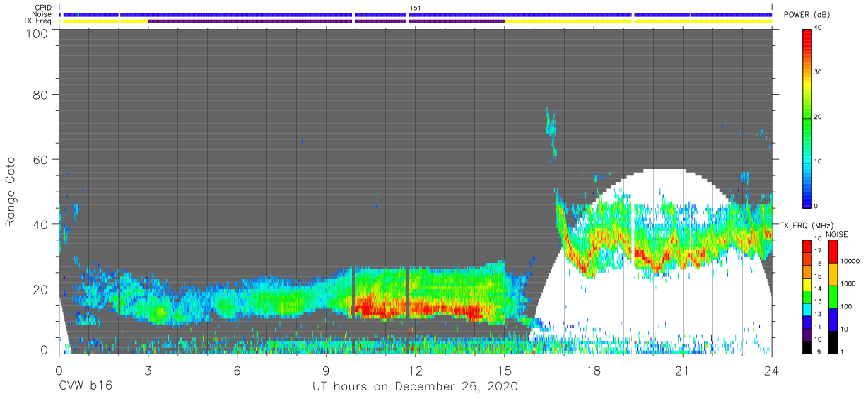Click the 6 hour tick on the time axis
Viewport: 868px width, 401px height.
coord(237,371)
